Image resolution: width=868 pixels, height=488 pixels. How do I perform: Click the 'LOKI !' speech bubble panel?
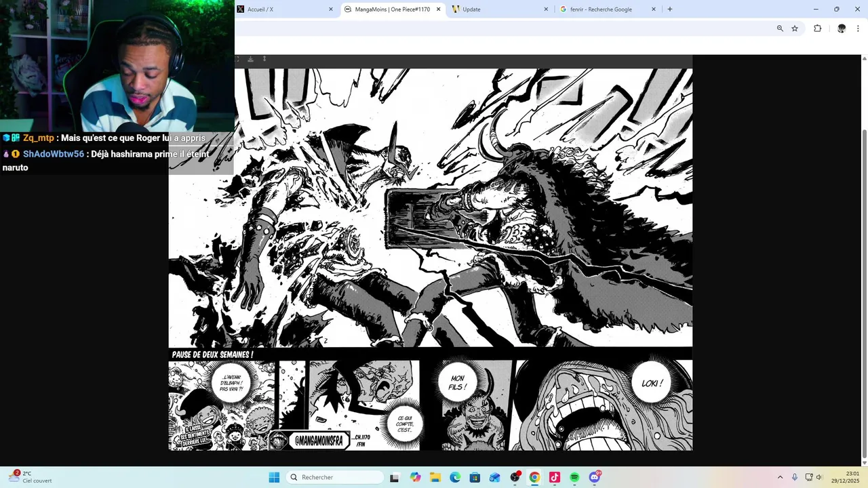point(601,405)
